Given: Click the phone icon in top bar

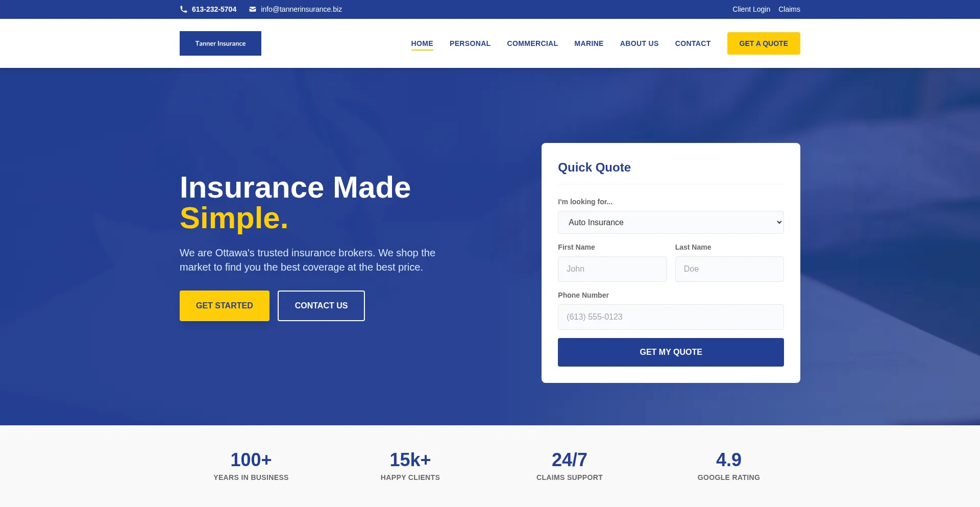Looking at the screenshot, I should point(183,9).
